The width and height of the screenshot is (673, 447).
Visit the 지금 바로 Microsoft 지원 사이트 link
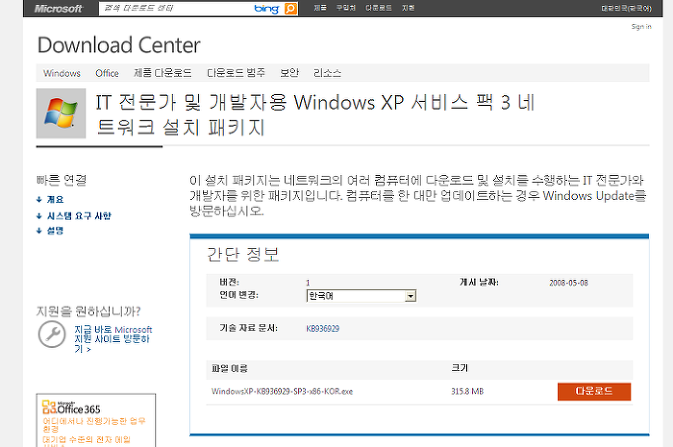click(113, 339)
